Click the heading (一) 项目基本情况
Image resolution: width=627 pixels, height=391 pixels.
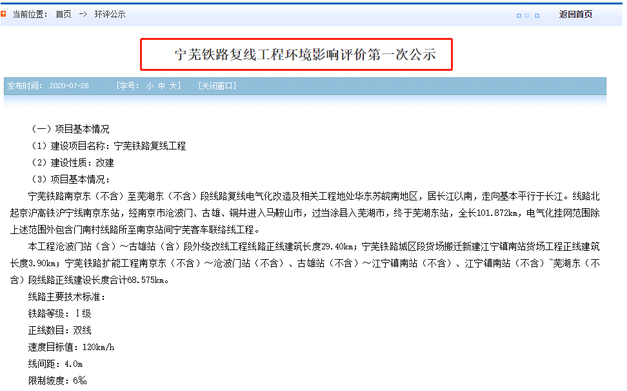click(x=70, y=129)
